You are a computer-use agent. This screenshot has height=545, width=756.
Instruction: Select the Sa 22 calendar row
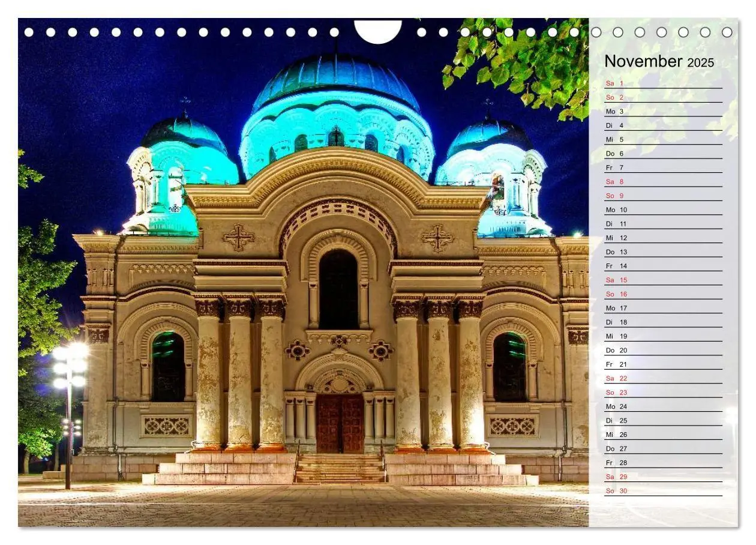(663, 378)
